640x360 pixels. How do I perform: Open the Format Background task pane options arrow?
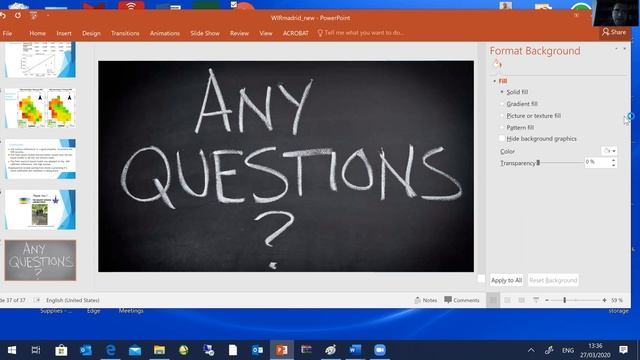616,49
